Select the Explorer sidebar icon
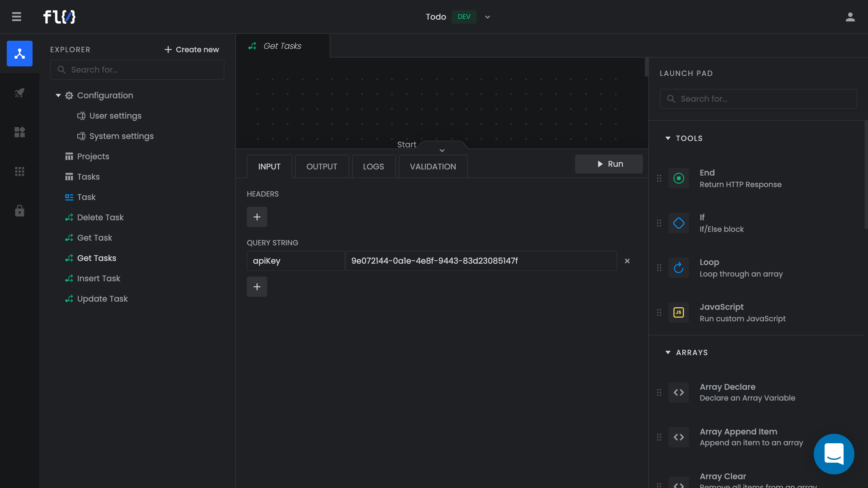This screenshot has height=488, width=868. click(x=20, y=54)
